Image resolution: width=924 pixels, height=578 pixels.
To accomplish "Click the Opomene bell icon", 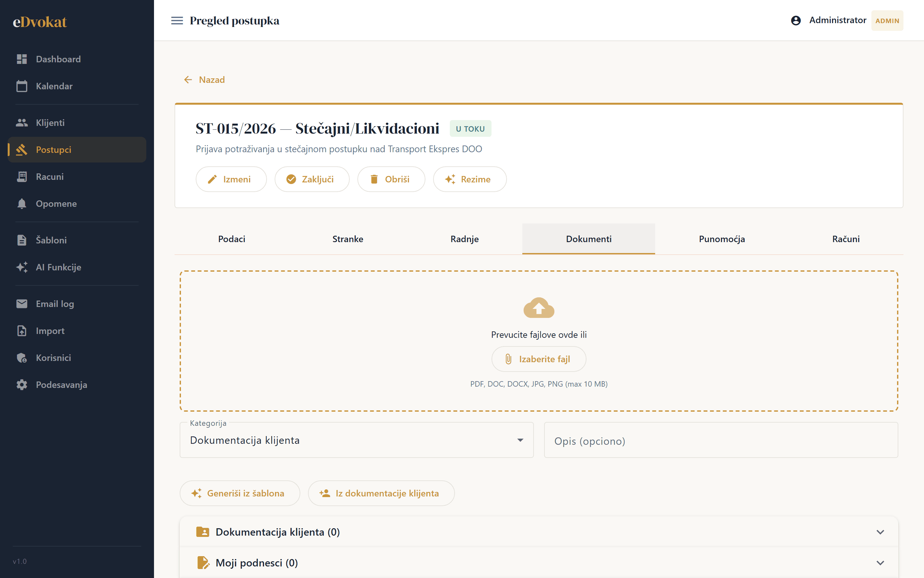I will point(22,203).
